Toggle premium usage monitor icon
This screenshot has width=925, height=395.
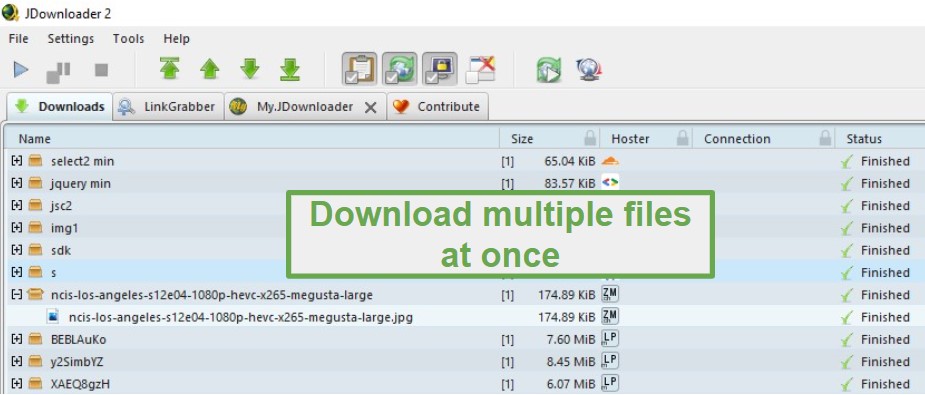[x=439, y=69]
